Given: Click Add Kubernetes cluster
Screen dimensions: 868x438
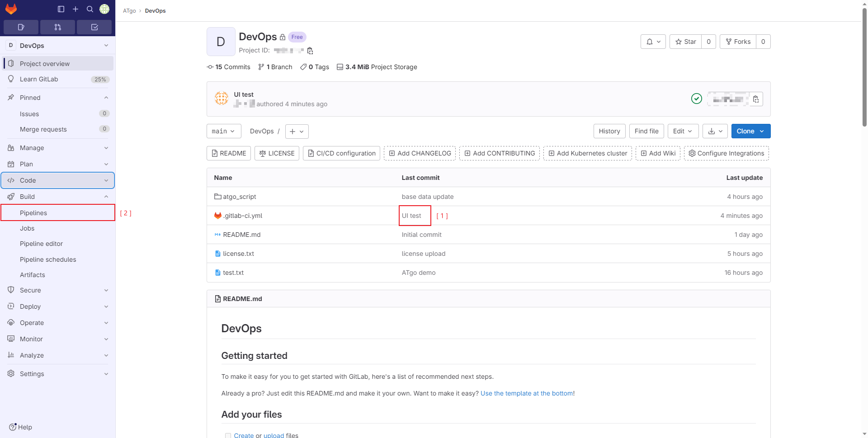Looking at the screenshot, I should pos(588,153).
